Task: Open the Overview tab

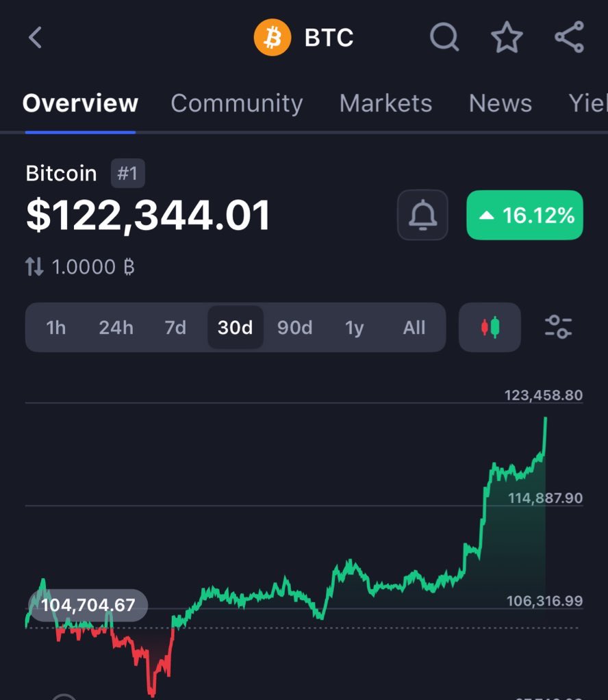Action: click(x=80, y=103)
